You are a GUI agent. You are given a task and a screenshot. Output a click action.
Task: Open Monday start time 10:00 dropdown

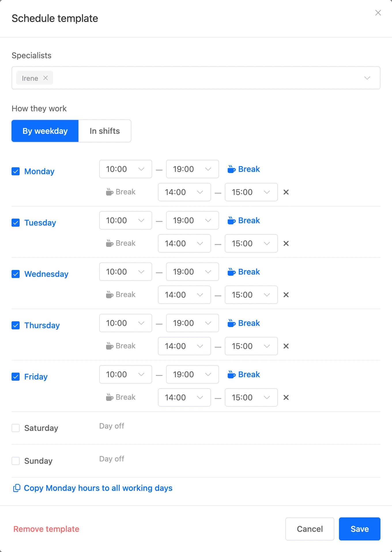[126, 169]
